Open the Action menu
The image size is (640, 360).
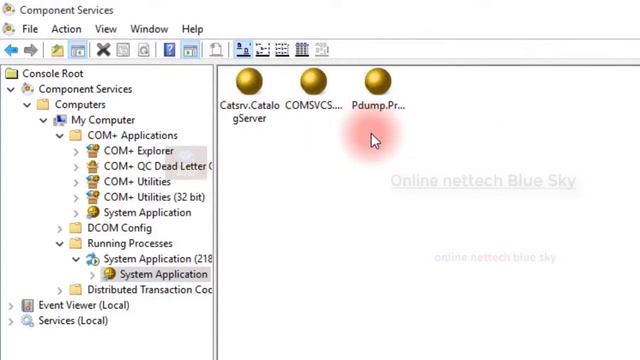pyautogui.click(x=66, y=29)
